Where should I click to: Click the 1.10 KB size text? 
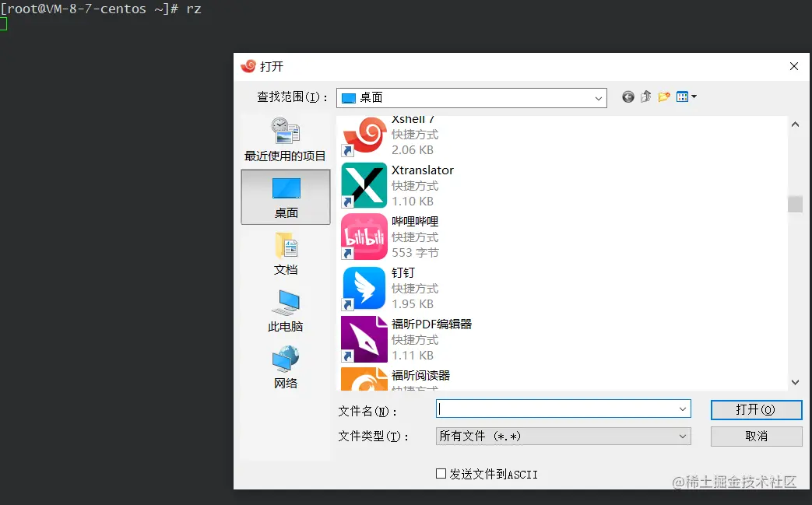[x=413, y=202]
